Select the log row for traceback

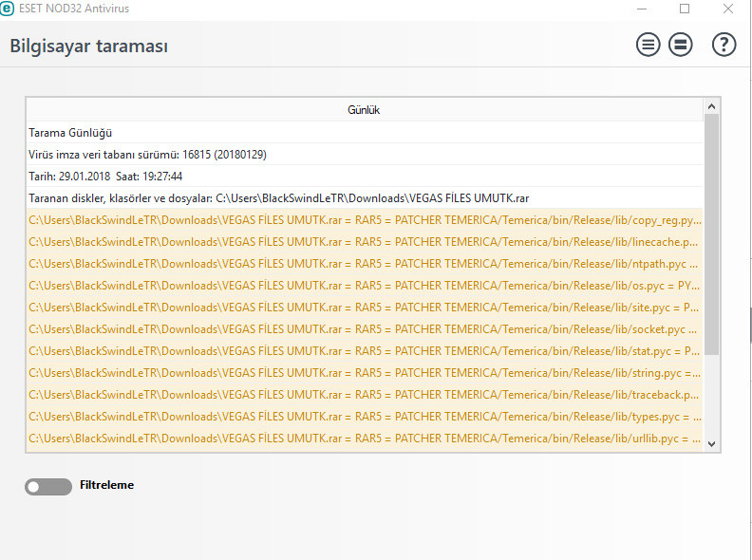[x=365, y=394]
